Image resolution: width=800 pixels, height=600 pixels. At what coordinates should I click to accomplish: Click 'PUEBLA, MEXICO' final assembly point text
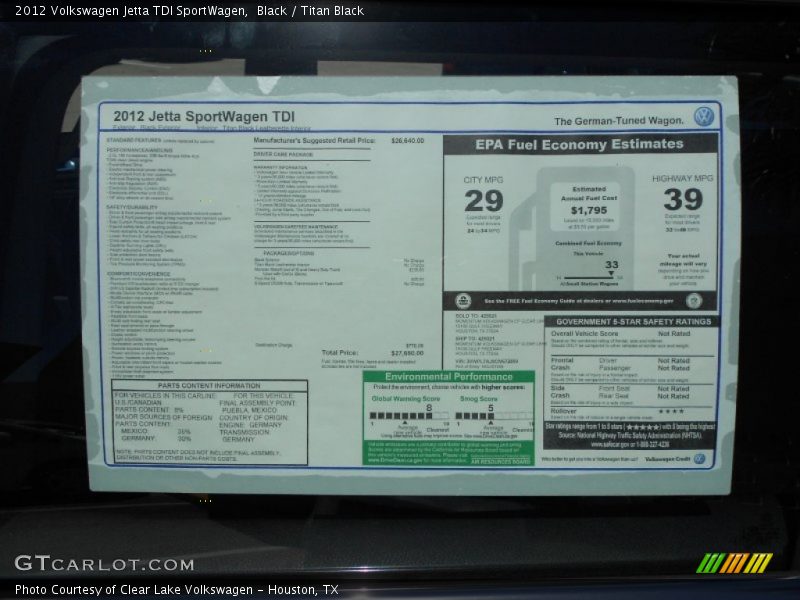tap(249, 410)
